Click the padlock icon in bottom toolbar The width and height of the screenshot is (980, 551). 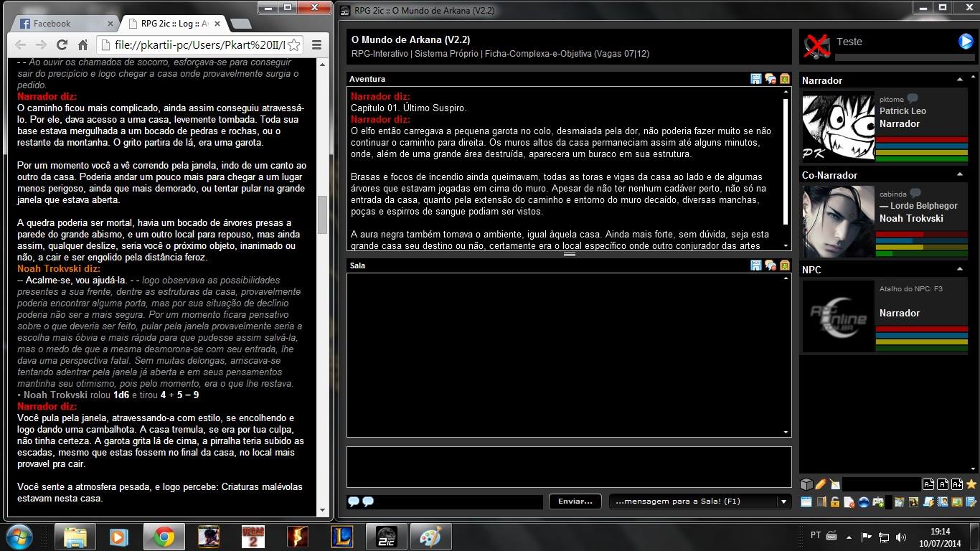click(835, 502)
